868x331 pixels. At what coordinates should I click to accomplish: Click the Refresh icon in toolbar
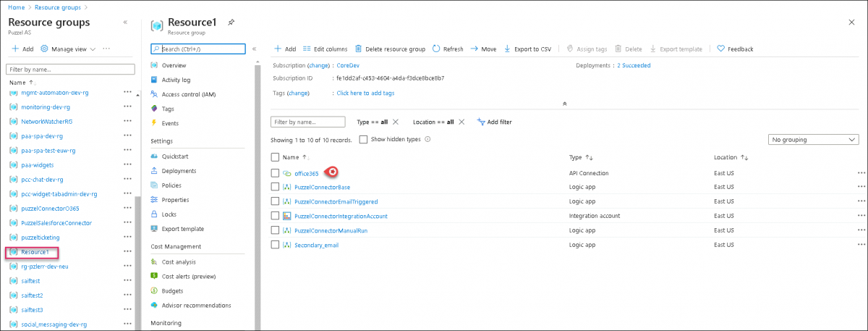pos(436,49)
